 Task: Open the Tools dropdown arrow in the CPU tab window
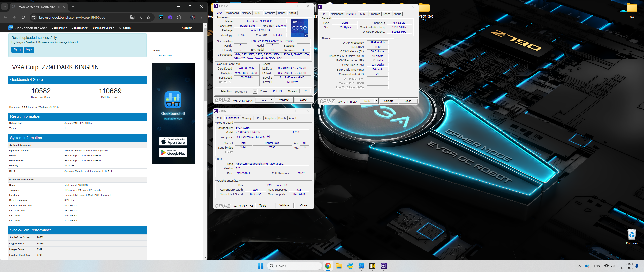(272, 100)
